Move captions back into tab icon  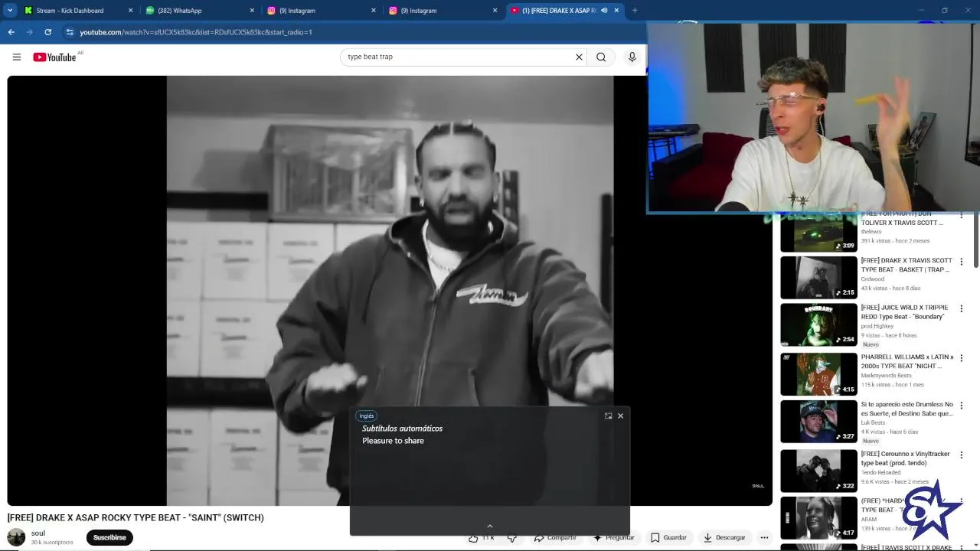(x=608, y=416)
